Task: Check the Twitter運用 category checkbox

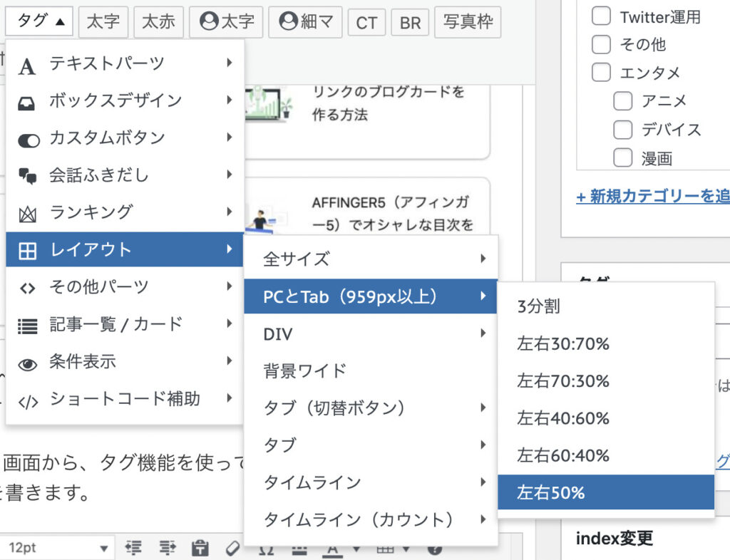Action: (602, 16)
